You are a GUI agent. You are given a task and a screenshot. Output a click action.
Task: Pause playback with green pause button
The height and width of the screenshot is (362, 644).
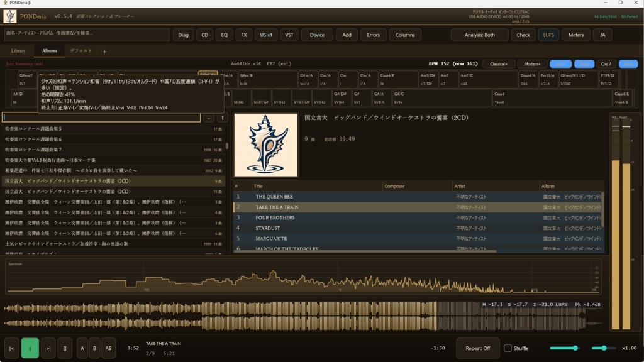(x=30, y=348)
